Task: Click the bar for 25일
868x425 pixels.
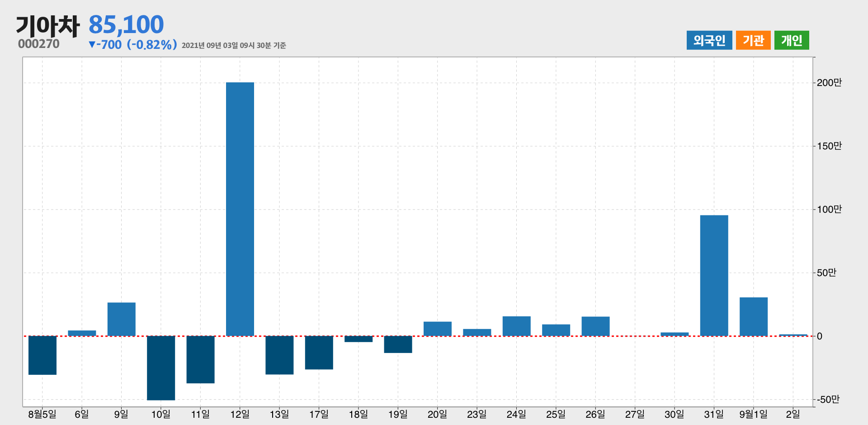Action: [x=556, y=330]
